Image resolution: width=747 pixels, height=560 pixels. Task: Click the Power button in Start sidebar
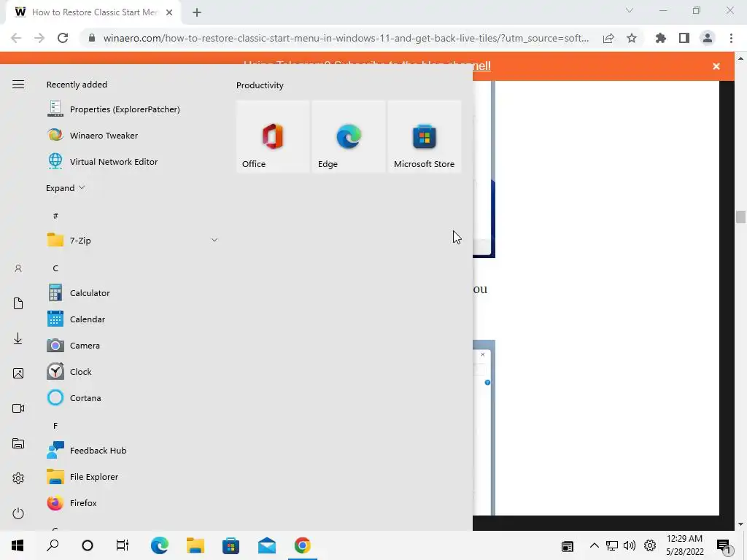[x=18, y=513]
